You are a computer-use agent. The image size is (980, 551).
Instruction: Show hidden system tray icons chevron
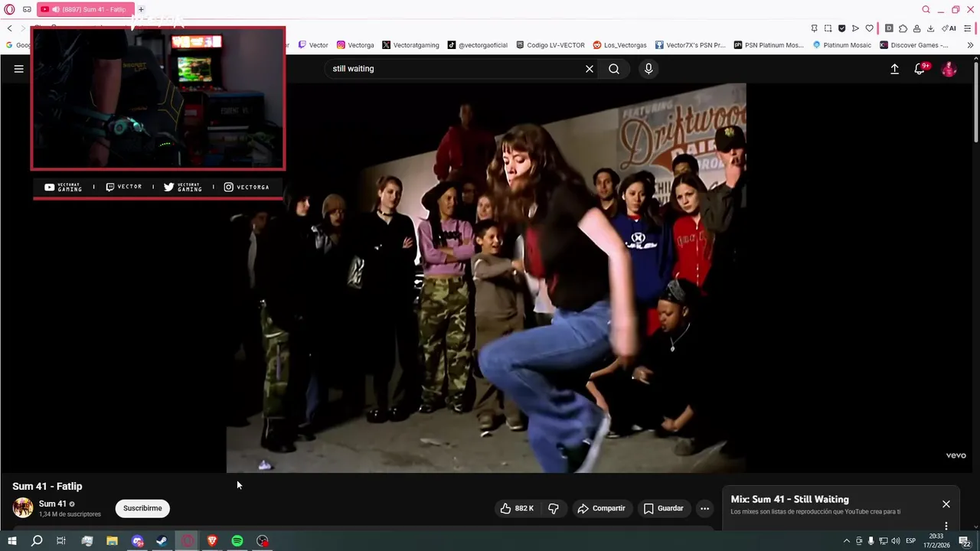[846, 541]
